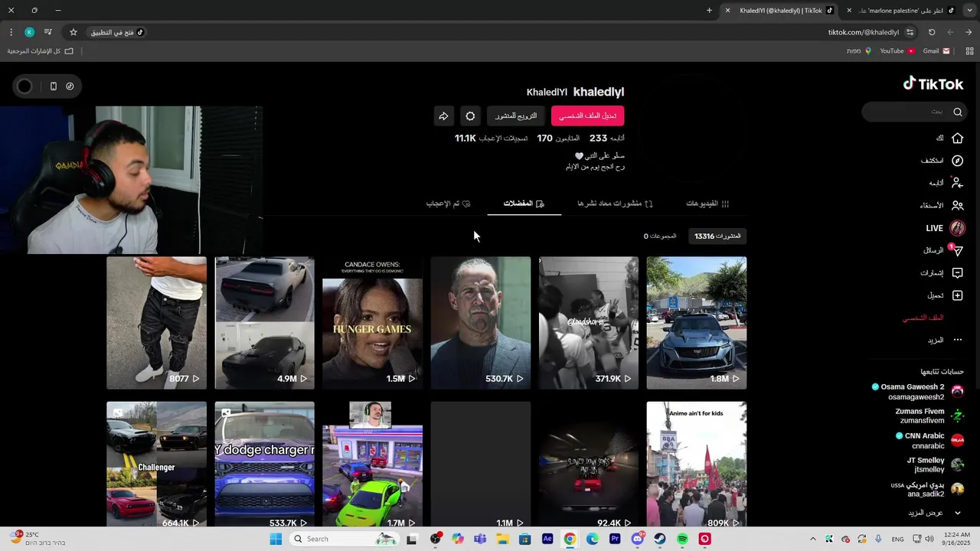Expand the following accounts list

pos(936,513)
